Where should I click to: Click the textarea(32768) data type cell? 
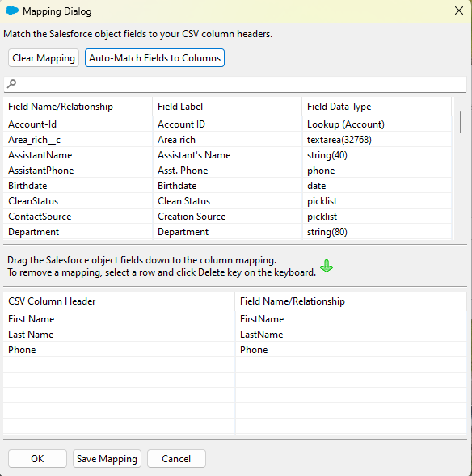[377, 140]
